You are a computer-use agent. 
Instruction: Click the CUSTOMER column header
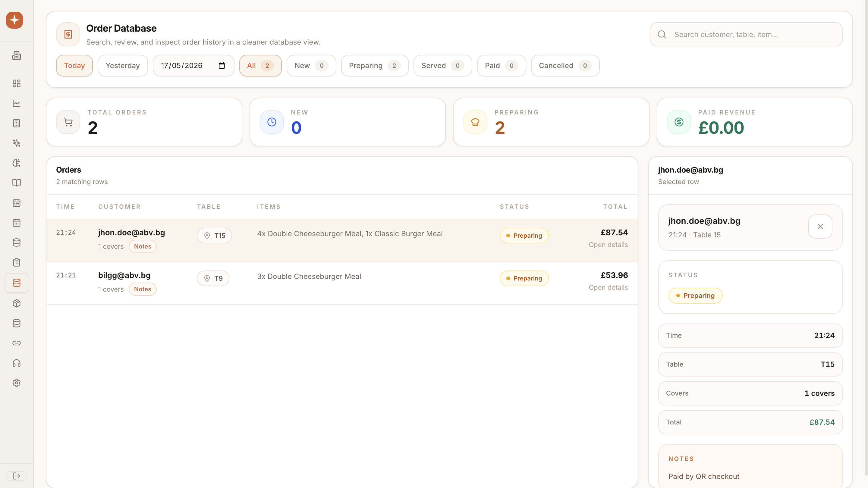pos(119,207)
